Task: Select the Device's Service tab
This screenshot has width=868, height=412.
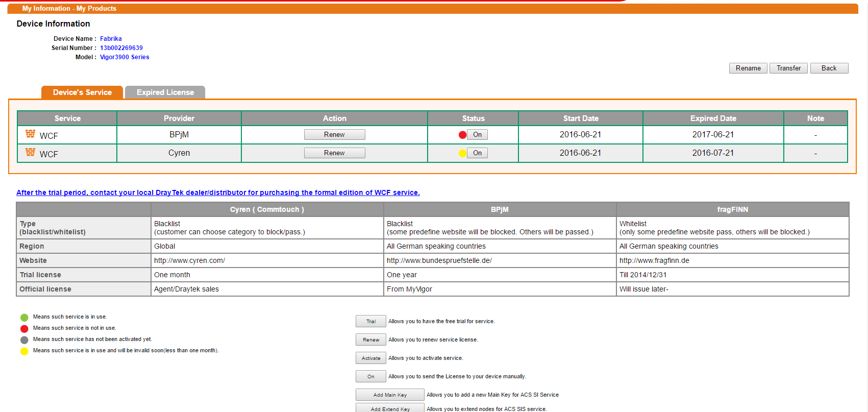Action: (x=82, y=92)
